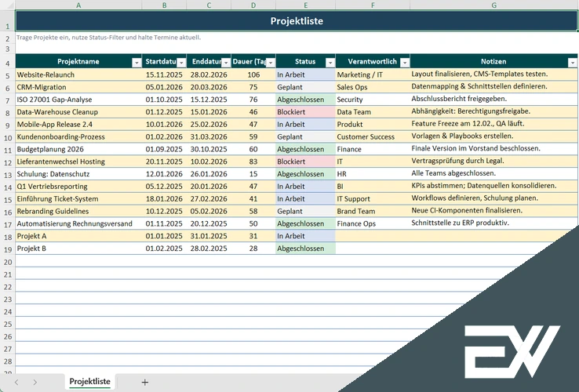Open the Startdatum filter arrow
The height and width of the screenshot is (392, 579).
(181, 62)
